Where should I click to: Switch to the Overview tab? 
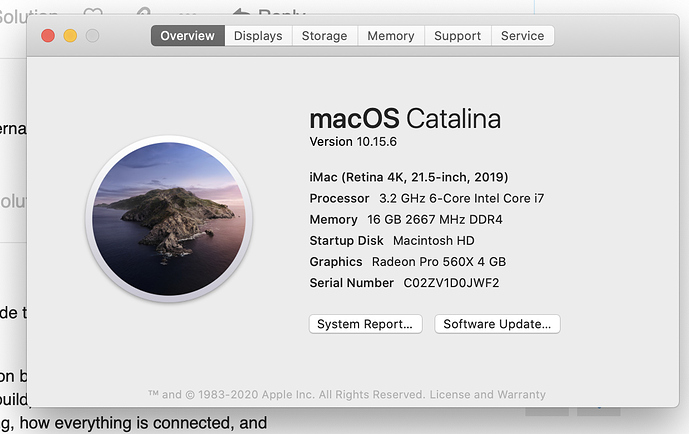(x=188, y=36)
